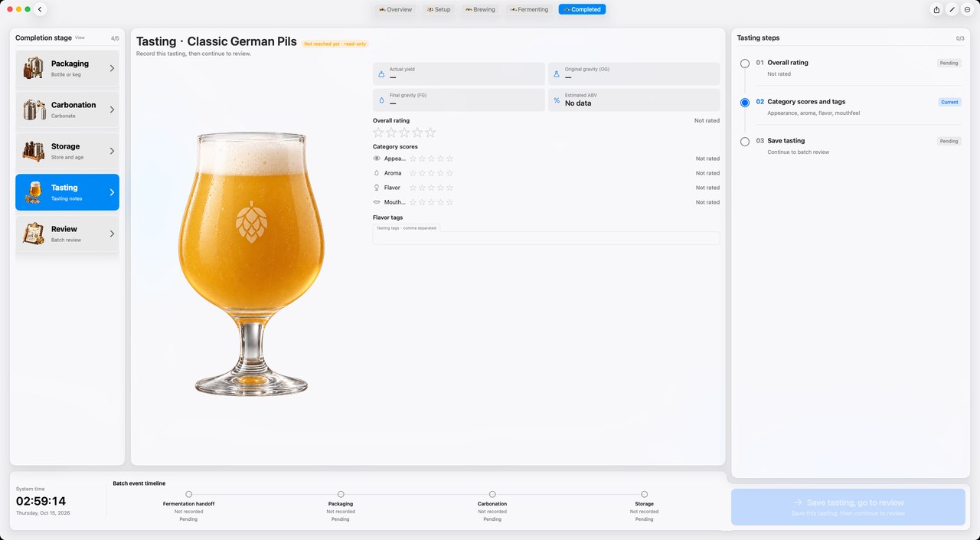
Task: Set the Overall rating to five stars
Action: click(x=430, y=133)
